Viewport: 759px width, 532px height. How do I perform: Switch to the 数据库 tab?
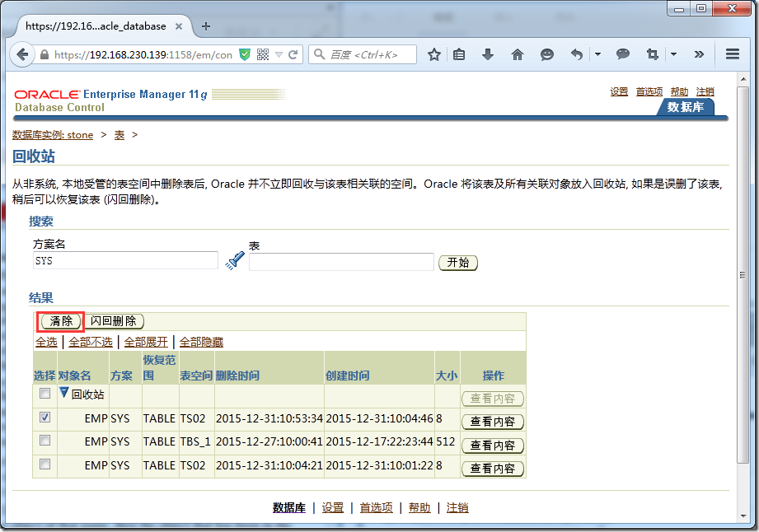[685, 107]
